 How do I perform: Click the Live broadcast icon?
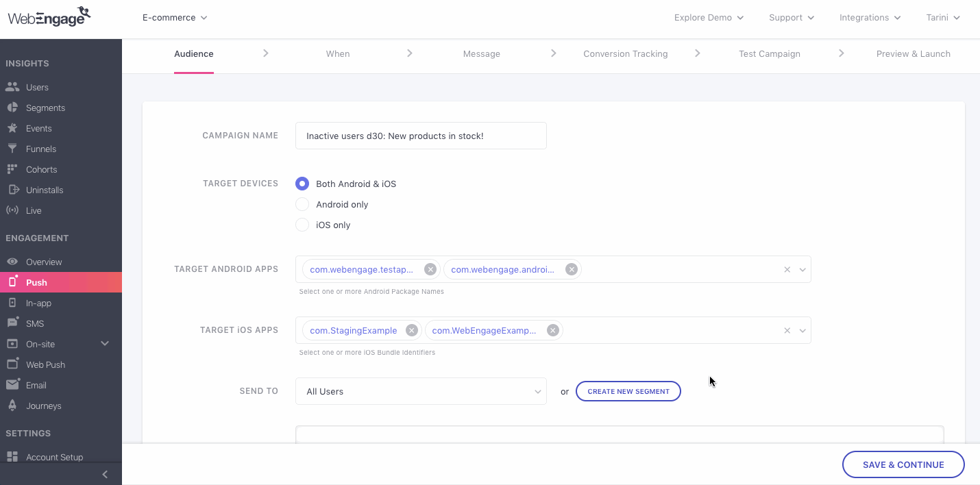[12, 210]
